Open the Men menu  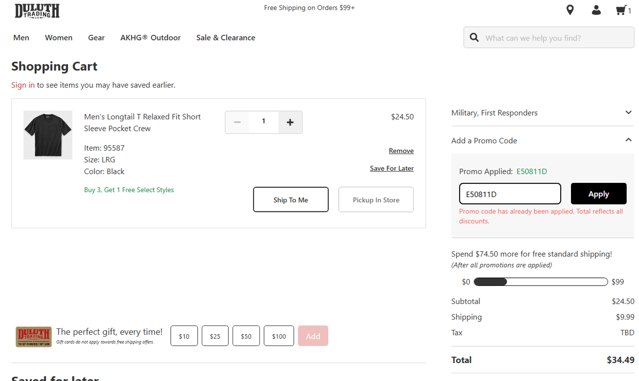(21, 37)
